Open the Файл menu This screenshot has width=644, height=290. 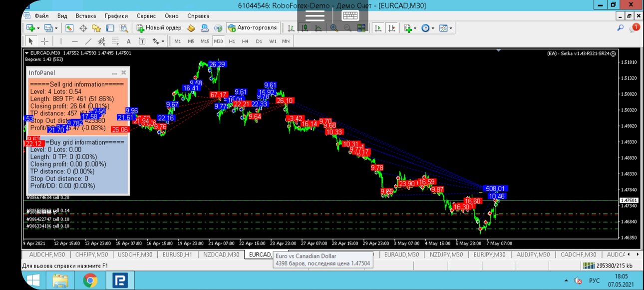41,15
